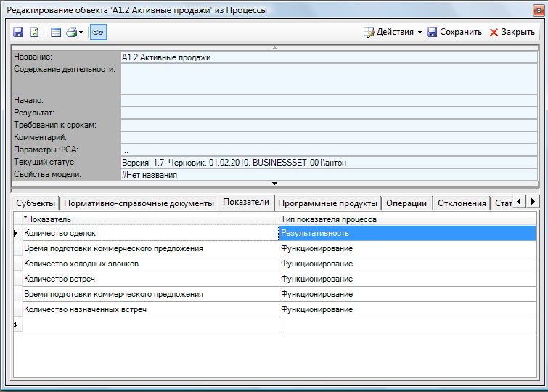Toggle the chain link icon button

pyautogui.click(x=98, y=32)
